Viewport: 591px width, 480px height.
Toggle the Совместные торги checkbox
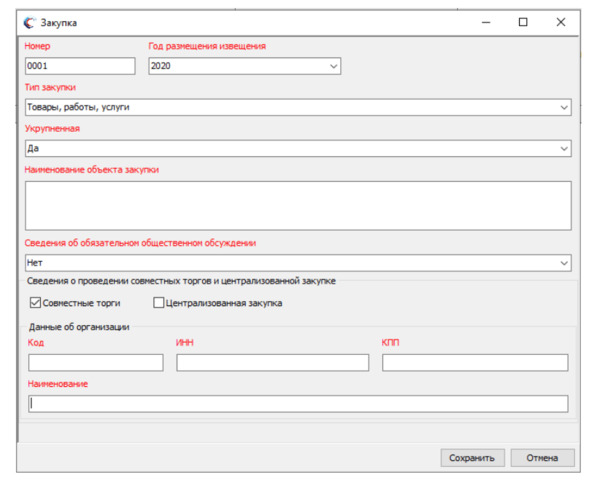(x=35, y=303)
